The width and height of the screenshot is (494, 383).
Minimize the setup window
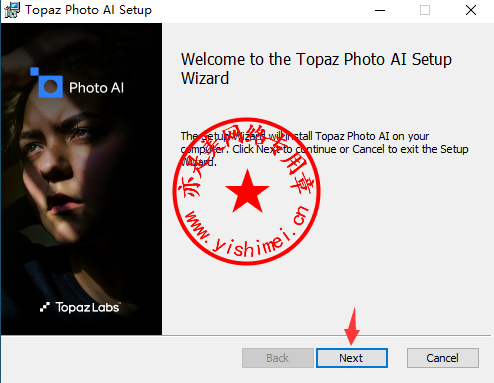(x=380, y=10)
